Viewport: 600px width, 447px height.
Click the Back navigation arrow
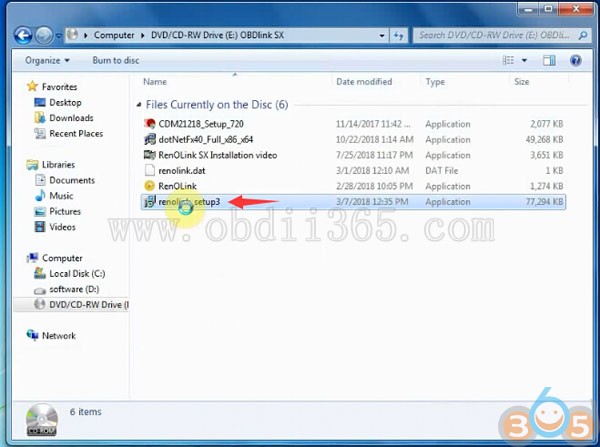click(x=23, y=36)
